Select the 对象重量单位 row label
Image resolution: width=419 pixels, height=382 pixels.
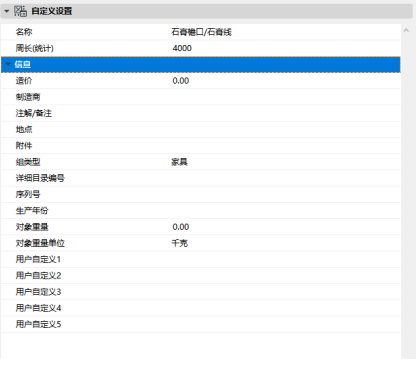[40, 243]
